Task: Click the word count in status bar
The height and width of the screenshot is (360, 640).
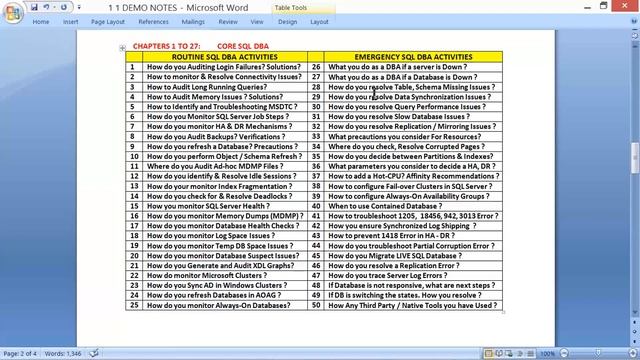Action: 62,353
